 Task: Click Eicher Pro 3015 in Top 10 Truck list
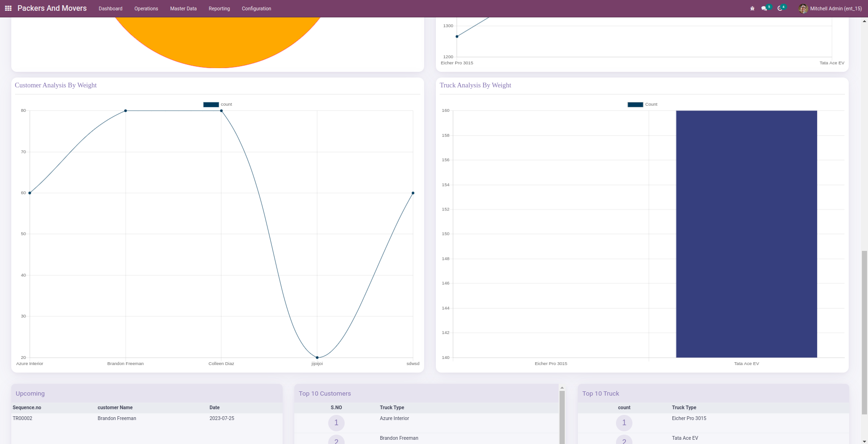point(689,419)
